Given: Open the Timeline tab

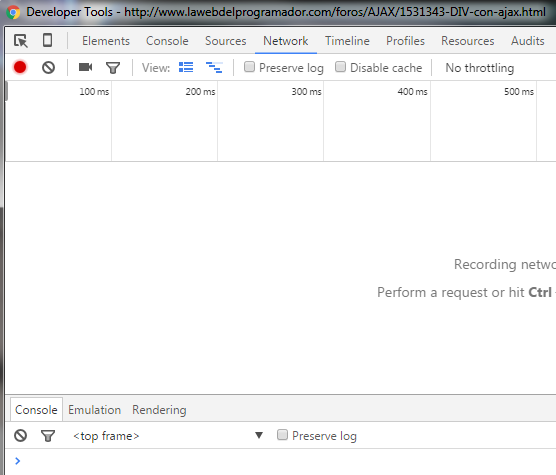Looking at the screenshot, I should [347, 41].
